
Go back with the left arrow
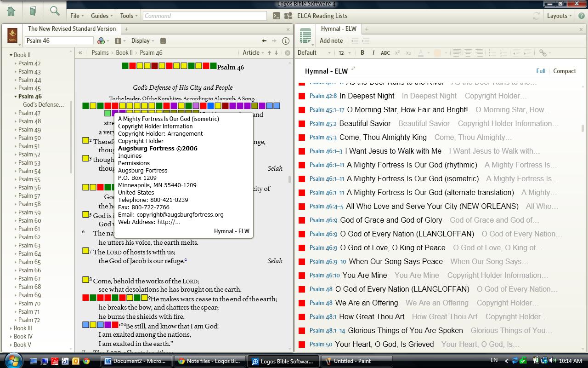(264, 41)
